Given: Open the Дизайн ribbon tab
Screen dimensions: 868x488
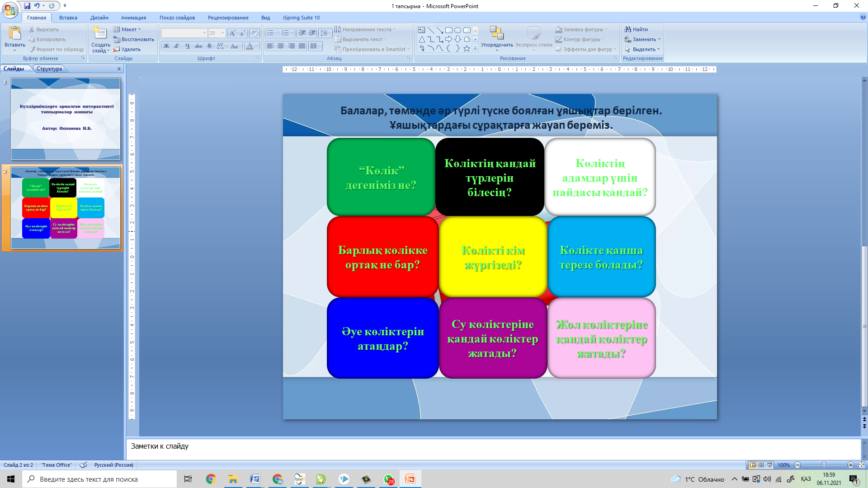Looking at the screenshot, I should [99, 18].
